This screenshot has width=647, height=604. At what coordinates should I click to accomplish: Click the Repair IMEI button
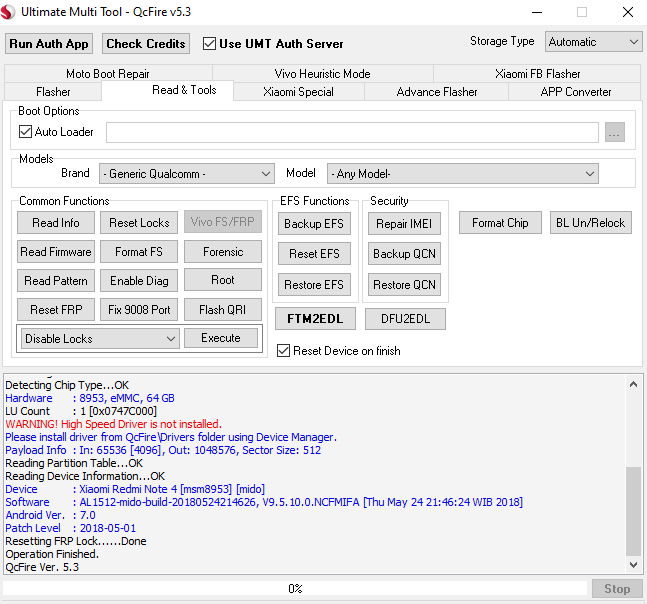[x=404, y=224]
